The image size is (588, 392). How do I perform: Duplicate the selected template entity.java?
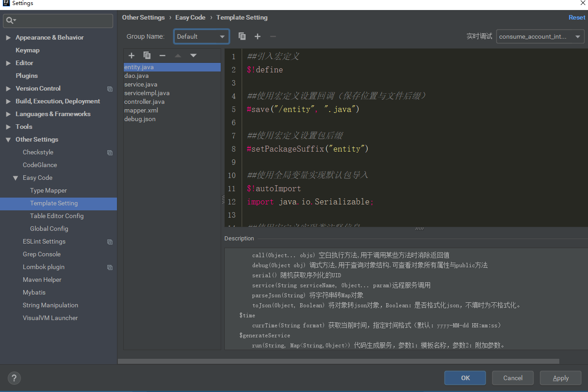(x=147, y=56)
